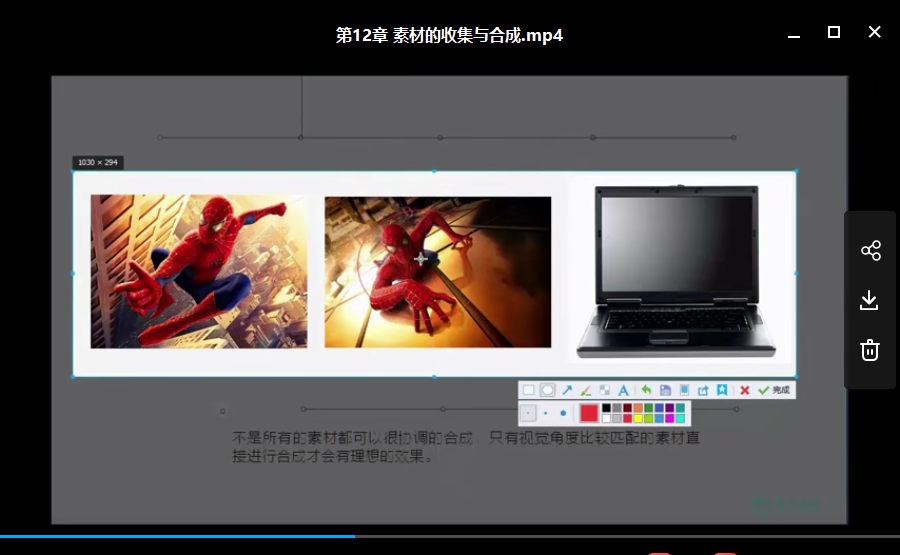Select the rectangle annotation tool

point(529,390)
